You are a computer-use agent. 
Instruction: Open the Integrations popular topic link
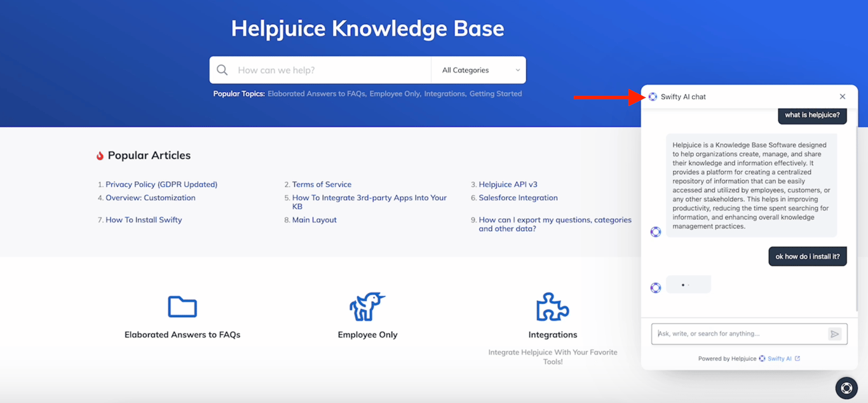[445, 93]
